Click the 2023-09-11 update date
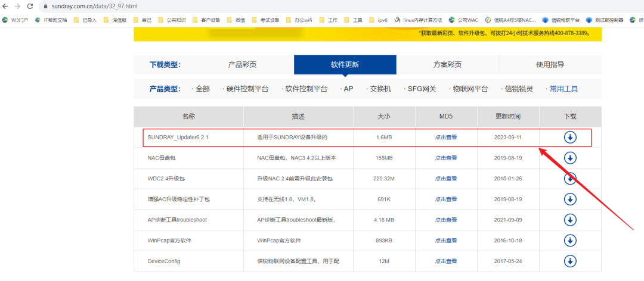The height and width of the screenshot is (281, 644). pyautogui.click(x=508, y=138)
